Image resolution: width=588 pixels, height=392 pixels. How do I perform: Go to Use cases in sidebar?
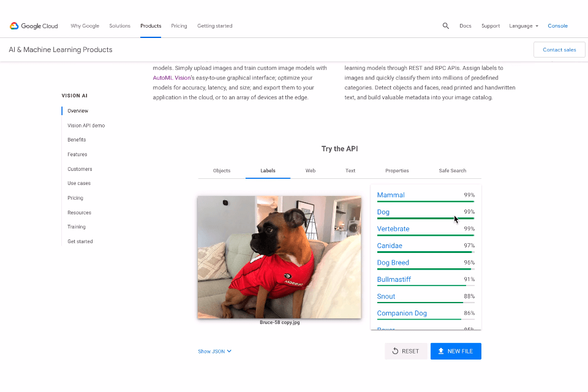pos(79,183)
